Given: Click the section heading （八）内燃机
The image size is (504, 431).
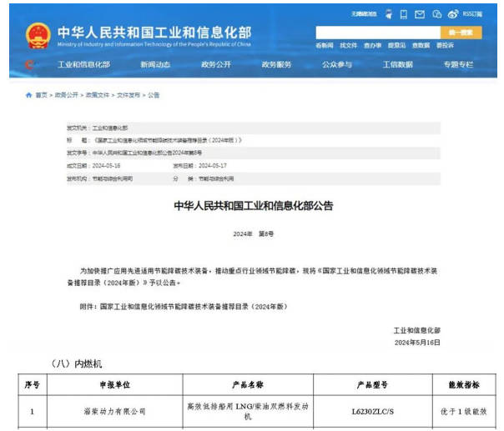Looking at the screenshot, I should [x=77, y=363].
